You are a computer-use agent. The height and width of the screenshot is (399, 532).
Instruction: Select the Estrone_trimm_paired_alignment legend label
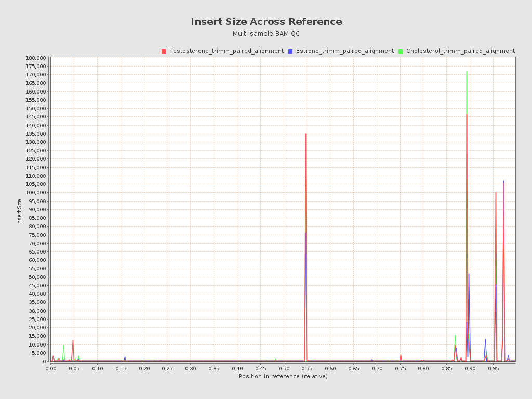345,51
